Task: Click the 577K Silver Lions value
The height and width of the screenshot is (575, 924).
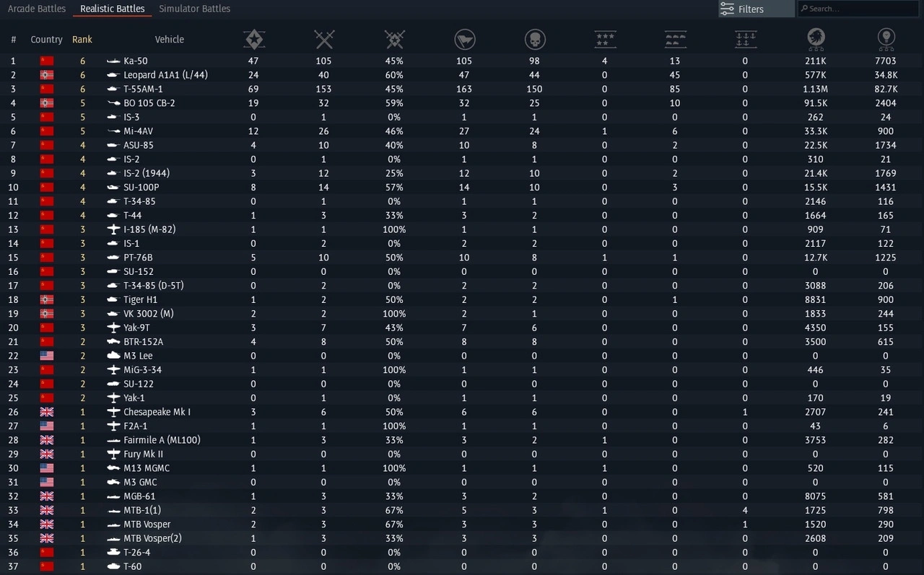Action: pos(816,75)
